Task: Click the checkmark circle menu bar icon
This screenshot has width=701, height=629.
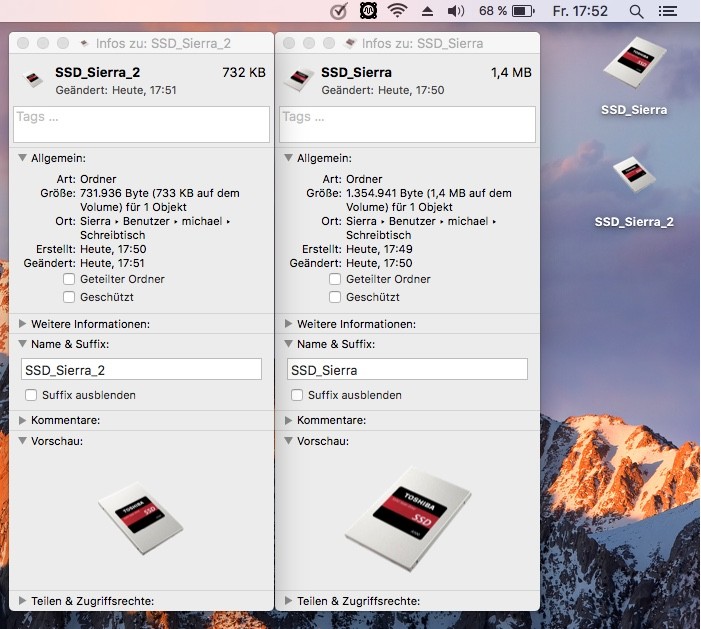Action: point(339,11)
